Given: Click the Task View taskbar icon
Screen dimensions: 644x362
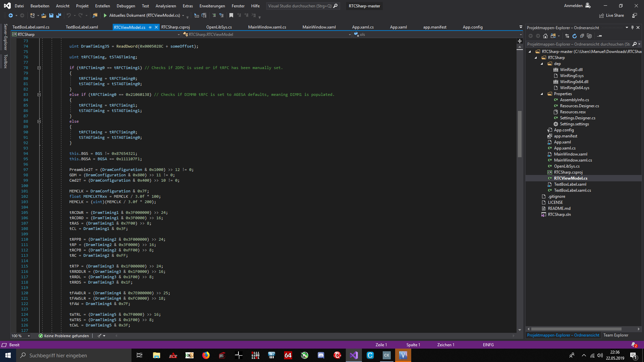Looking at the screenshot, I should point(140,355).
